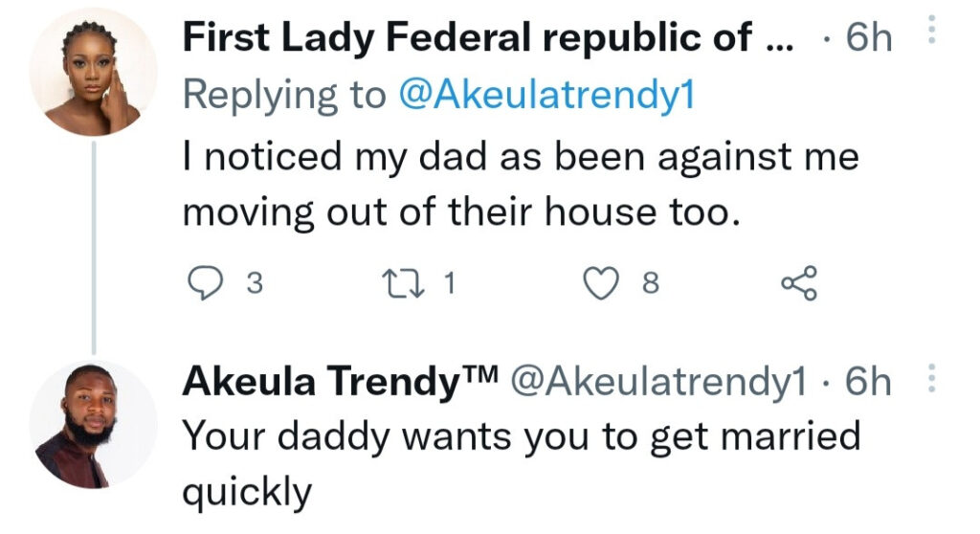
Task: Click the @Akeulatrendy1 mention in Replying to
Action: [x=546, y=95]
